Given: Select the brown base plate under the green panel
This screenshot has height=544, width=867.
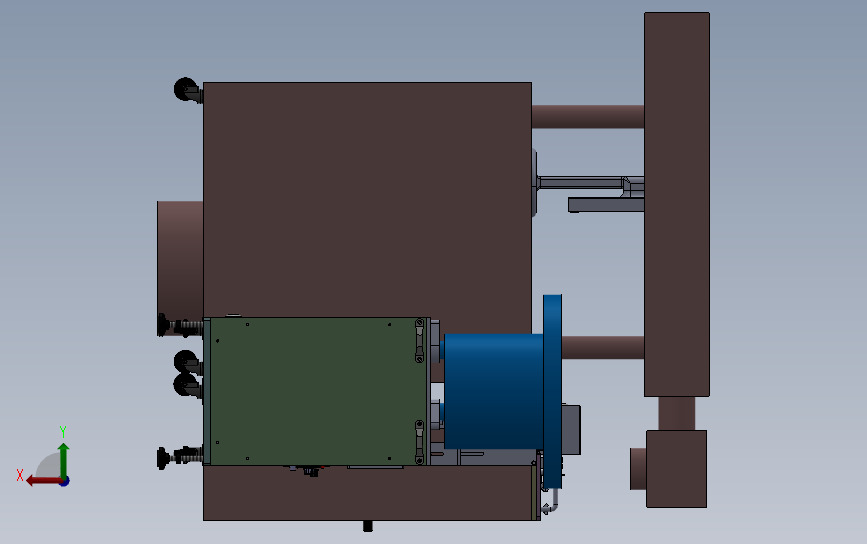Looking at the screenshot, I should (368, 493).
